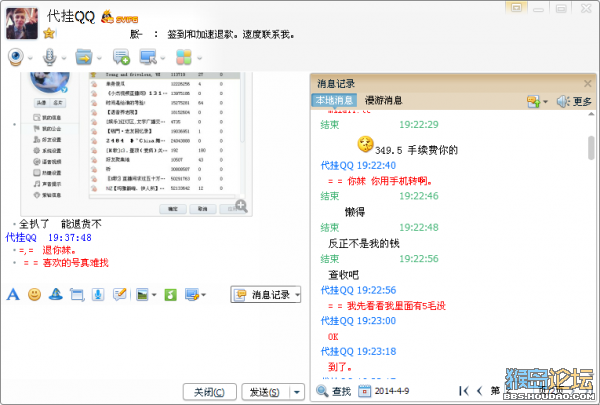Open the calendar date picker icon
This screenshot has width=600, height=405.
click(x=364, y=391)
